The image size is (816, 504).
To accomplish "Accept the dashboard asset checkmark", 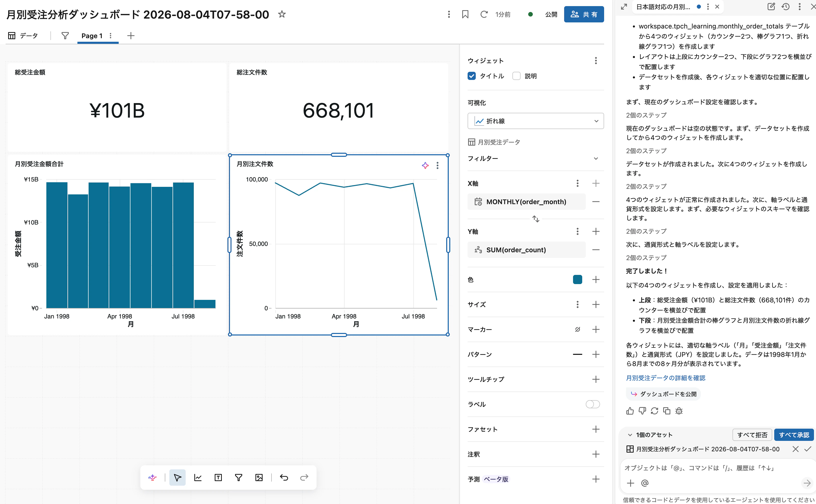I will point(808,449).
